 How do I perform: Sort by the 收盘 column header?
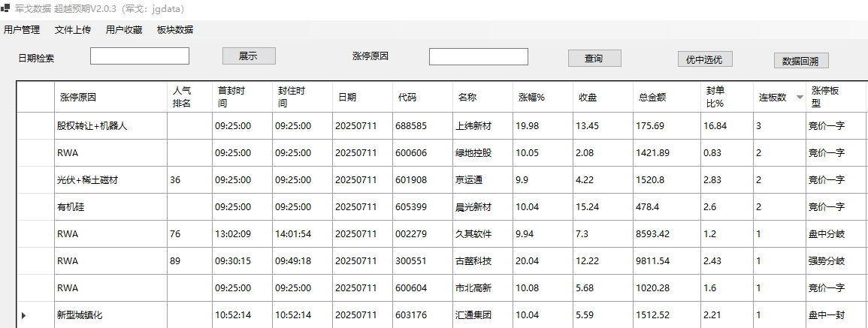(603, 97)
